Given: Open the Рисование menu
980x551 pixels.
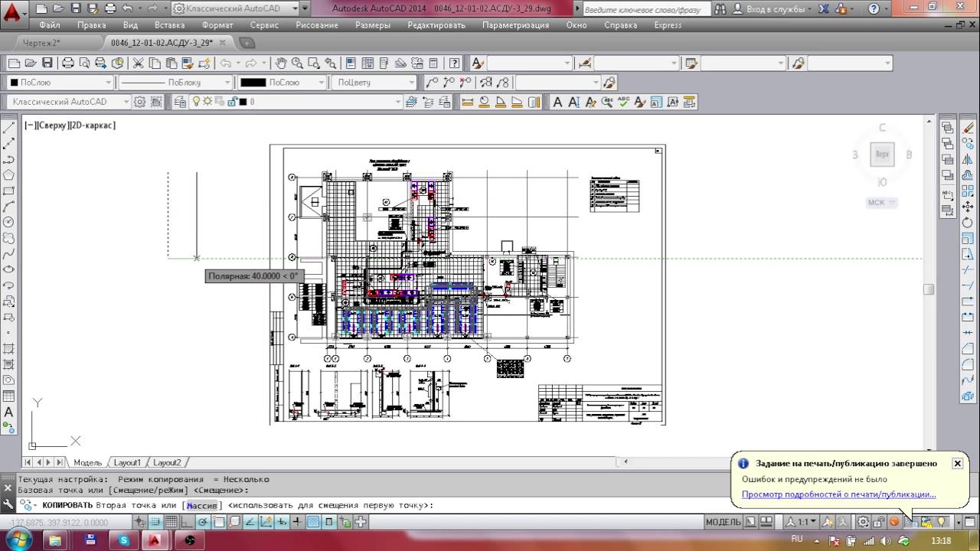Looking at the screenshot, I should click(317, 24).
